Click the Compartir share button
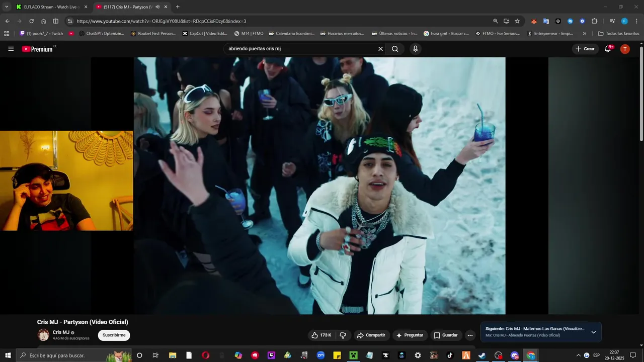The height and width of the screenshot is (362, 644). tap(371, 335)
